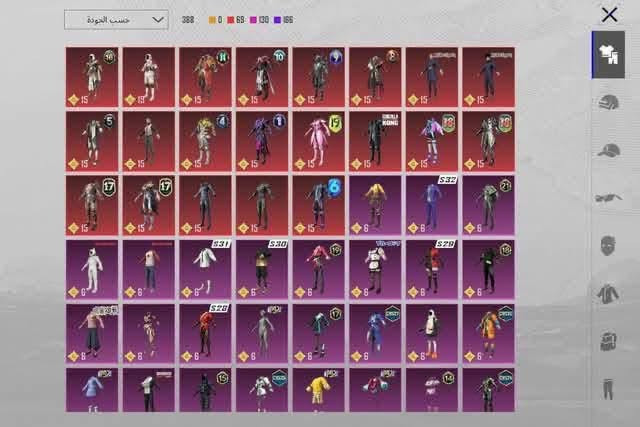Open the backpack category icon

click(608, 341)
